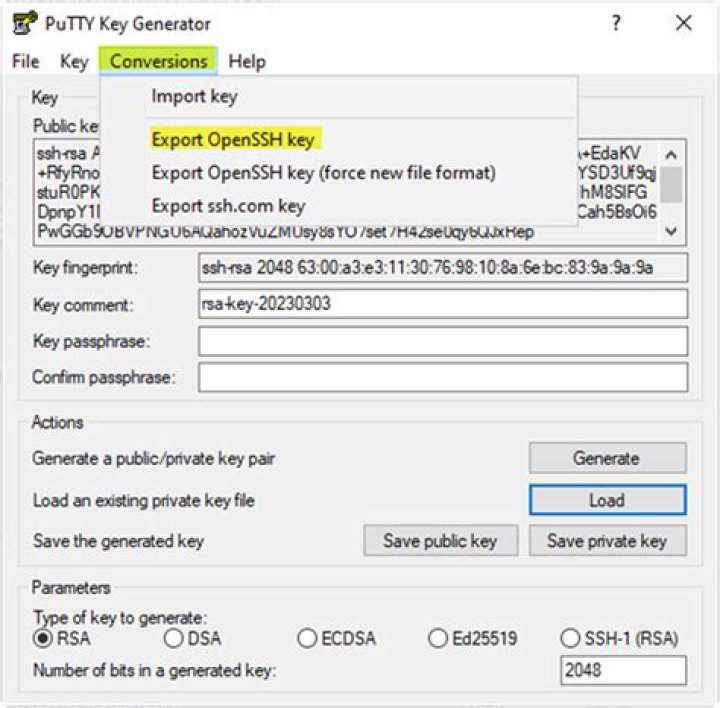Focus the Confirm passphrase field
This screenshot has height=708, width=720.
point(443,377)
